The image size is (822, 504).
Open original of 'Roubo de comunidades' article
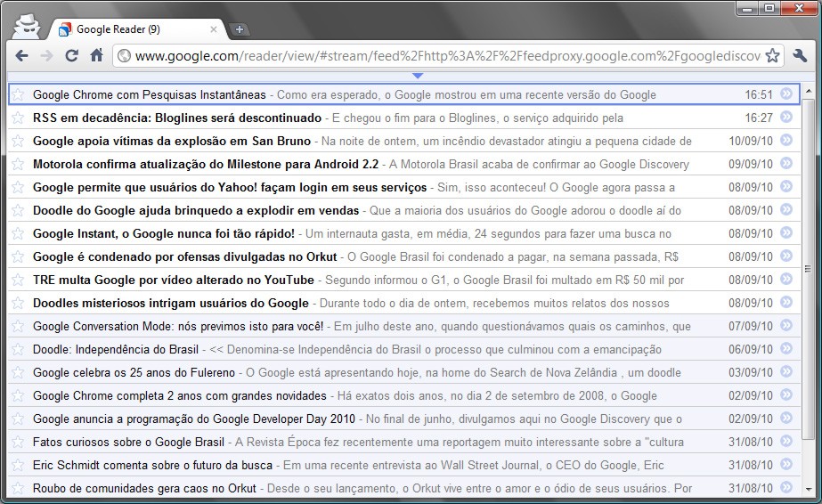(785, 487)
